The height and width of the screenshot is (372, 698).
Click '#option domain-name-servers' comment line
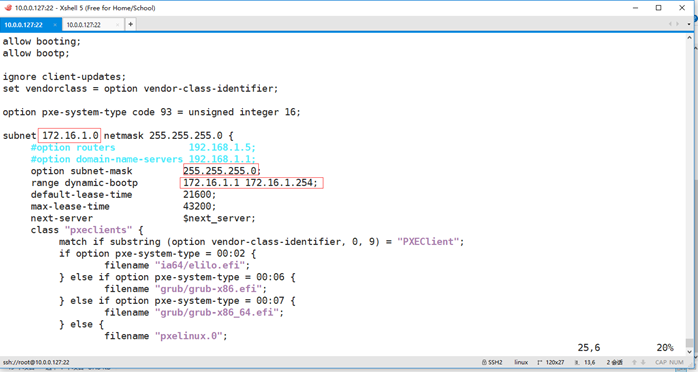click(x=143, y=159)
